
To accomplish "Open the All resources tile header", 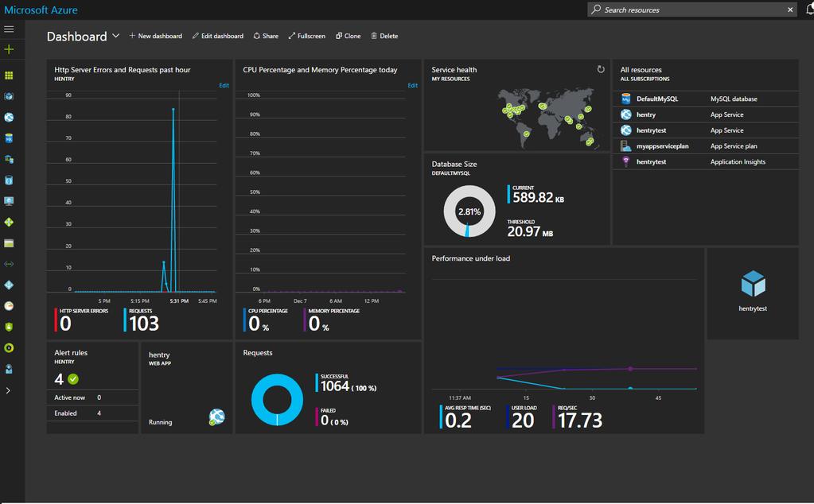I will coord(645,74).
